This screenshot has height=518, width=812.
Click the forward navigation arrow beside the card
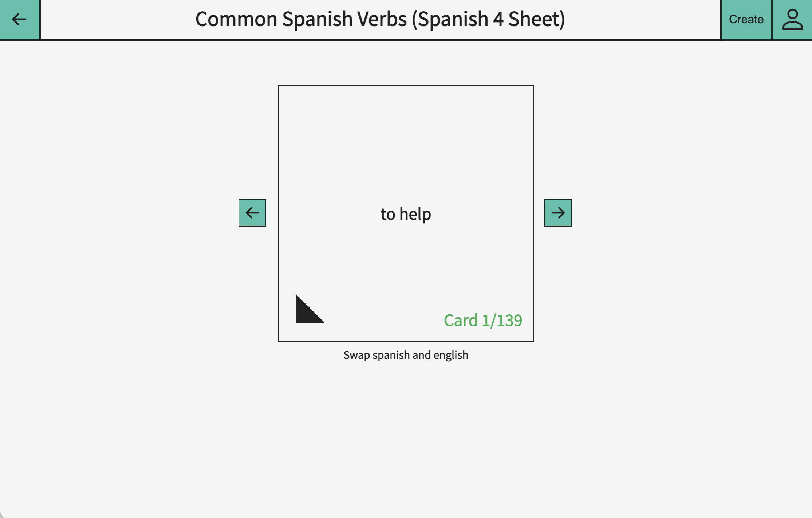tap(557, 213)
